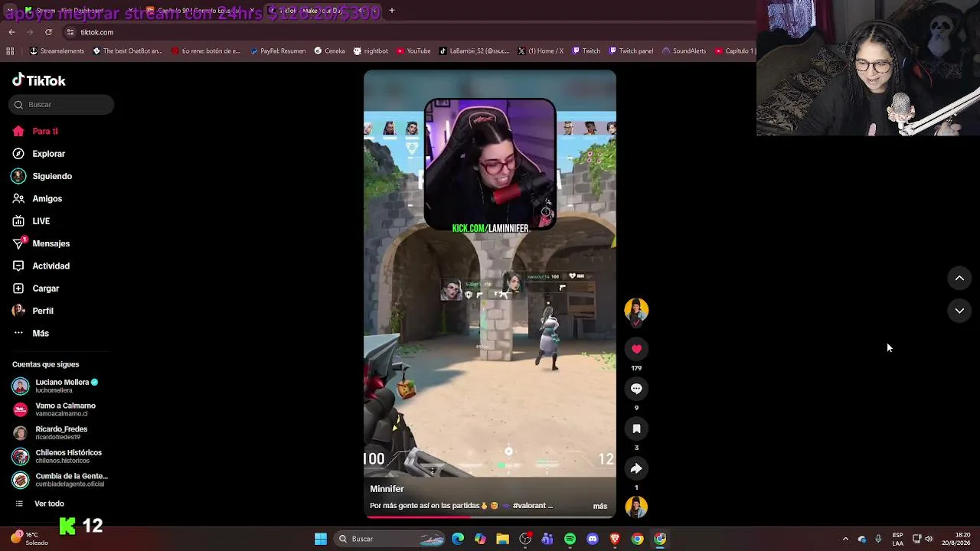This screenshot has width=980, height=551.
Task: Expand followed accounts with Ver todo
Action: (40, 504)
